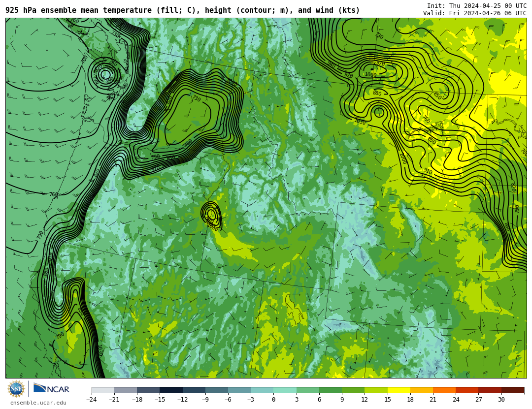Image resolution: width=532 pixels, height=409 pixels.
Task: Pick the light teal -3 to 0 colorbar segment
Action: click(262, 390)
